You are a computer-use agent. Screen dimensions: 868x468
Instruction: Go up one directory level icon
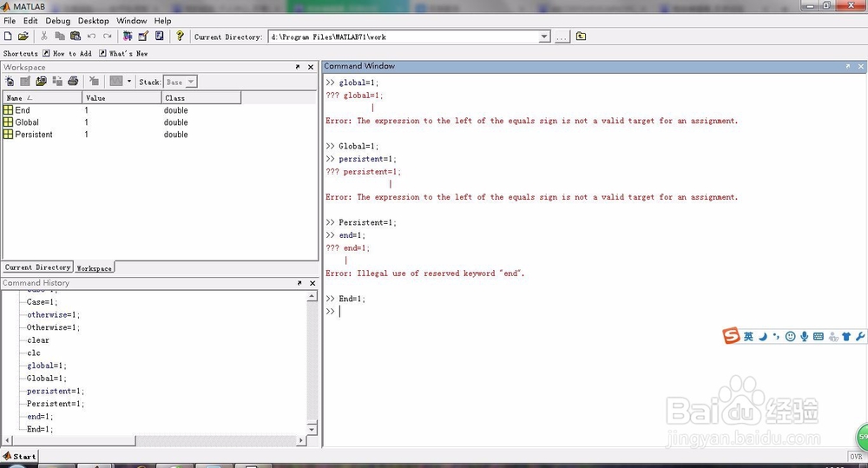(x=581, y=36)
